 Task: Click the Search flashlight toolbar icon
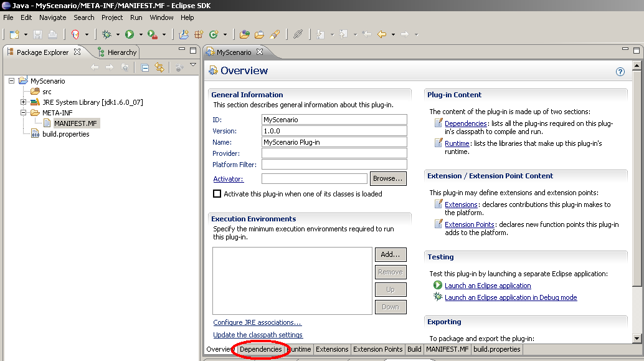tap(275, 34)
